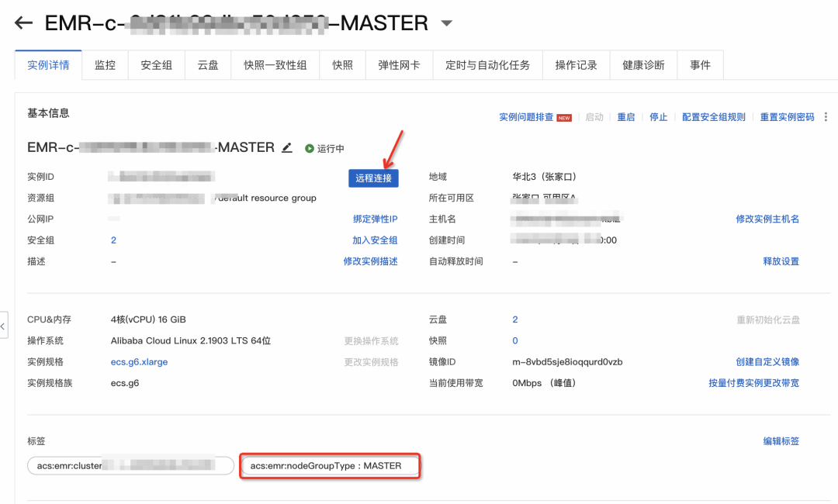838x504 pixels.
Task: Click 停止 to stop instance
Action: [x=659, y=117]
